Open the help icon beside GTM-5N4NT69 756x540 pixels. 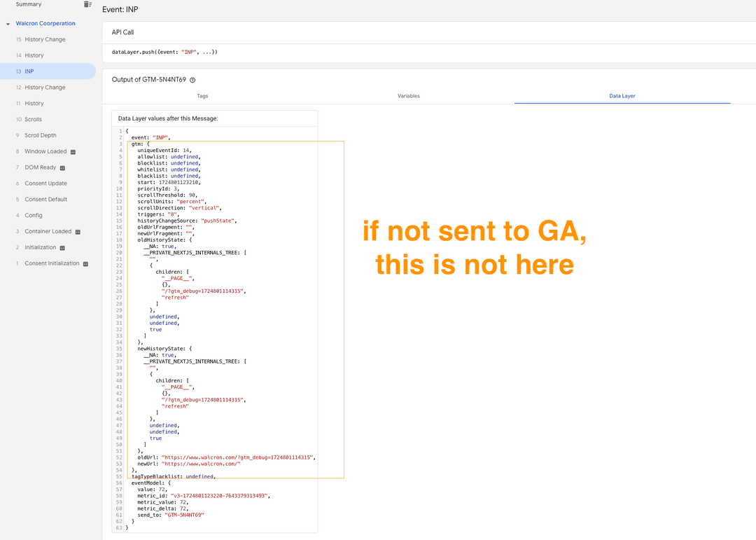click(192, 80)
